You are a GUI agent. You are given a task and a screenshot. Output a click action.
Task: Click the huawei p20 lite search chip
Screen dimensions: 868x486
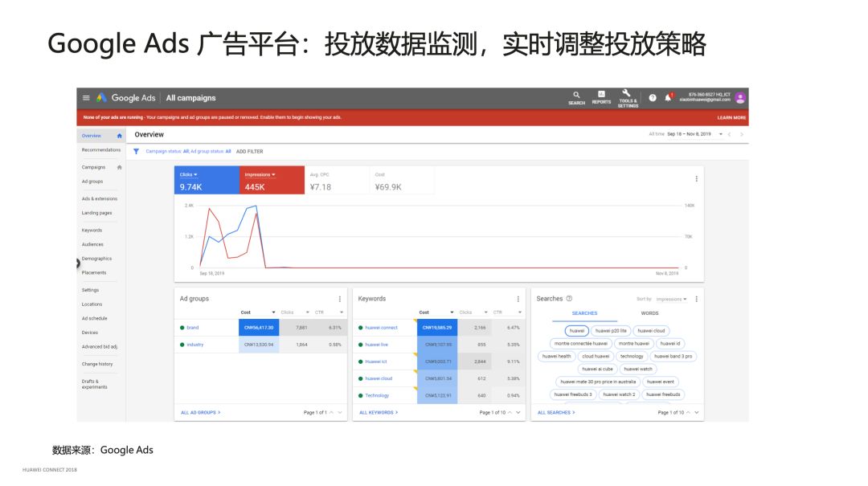coord(611,331)
